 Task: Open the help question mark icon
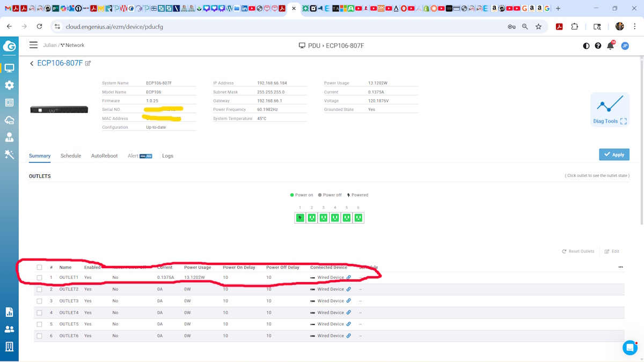click(x=598, y=46)
